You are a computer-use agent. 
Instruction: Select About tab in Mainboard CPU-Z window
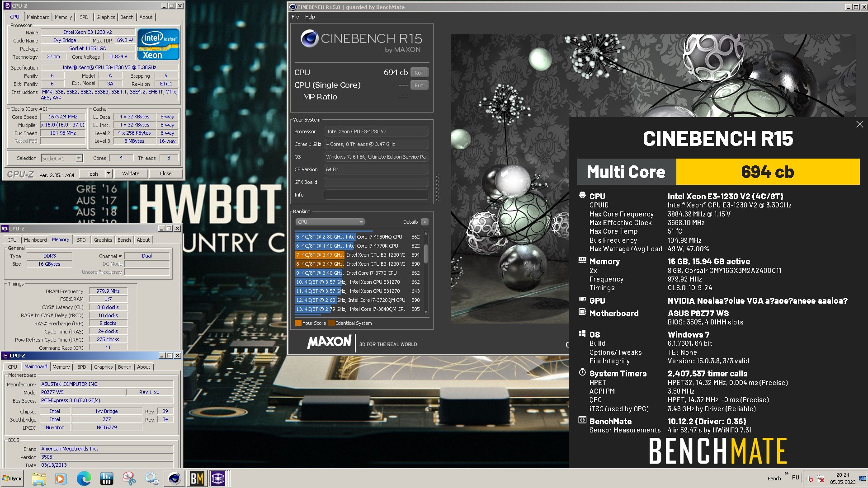pyautogui.click(x=144, y=367)
